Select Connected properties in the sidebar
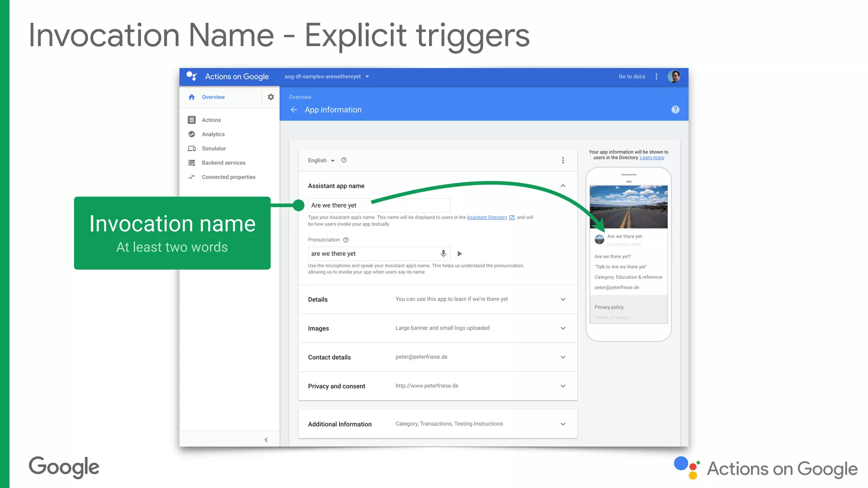 click(229, 177)
